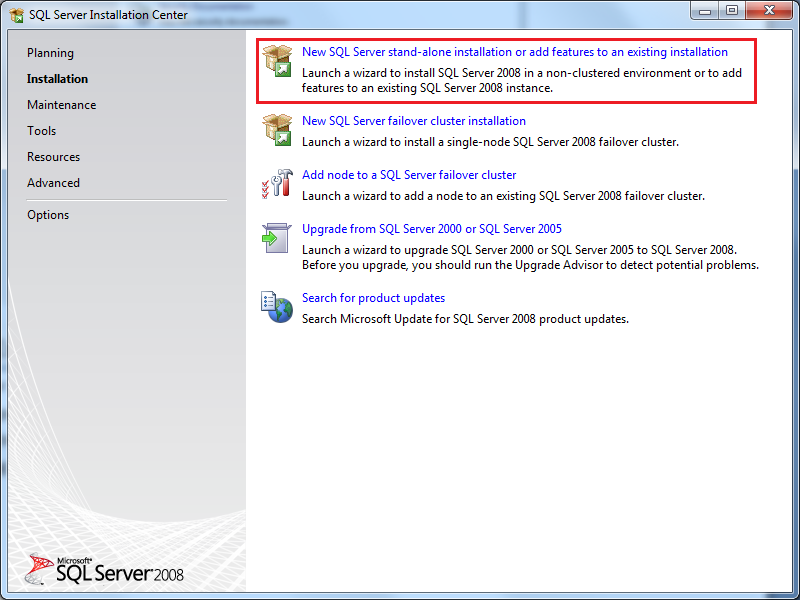
Task: Click the product updates globe icon
Action: (x=277, y=307)
